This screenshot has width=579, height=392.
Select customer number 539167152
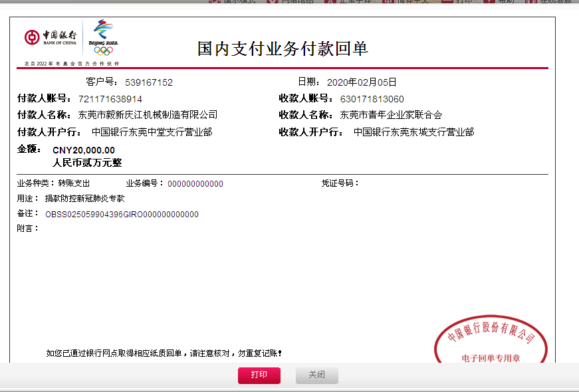point(149,82)
